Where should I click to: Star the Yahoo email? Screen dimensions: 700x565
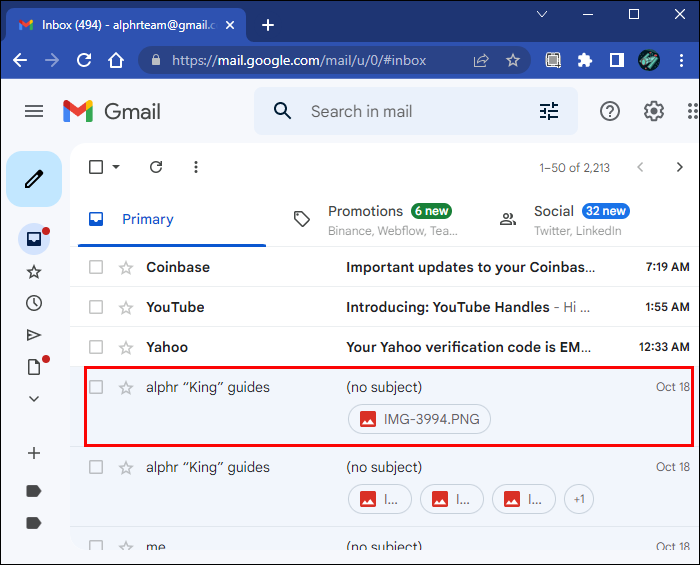(x=126, y=347)
